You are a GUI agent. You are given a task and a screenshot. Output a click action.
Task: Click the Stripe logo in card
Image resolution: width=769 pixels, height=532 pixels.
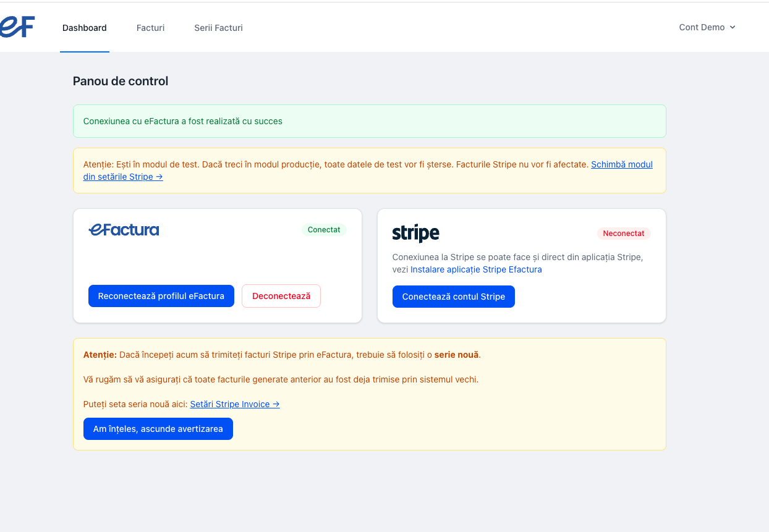(x=415, y=234)
